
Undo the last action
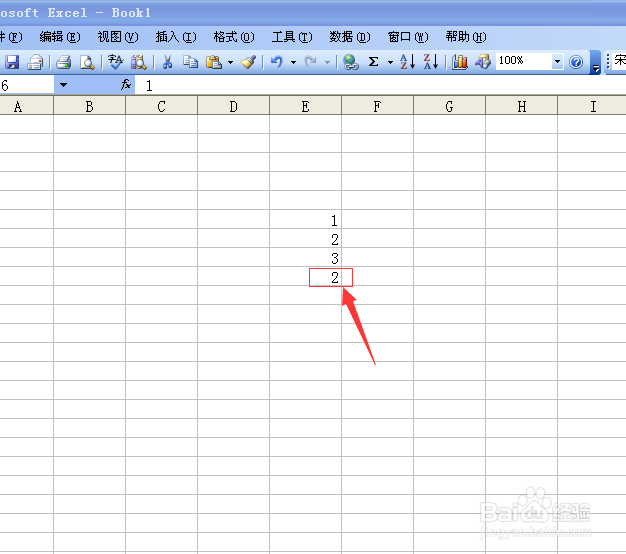tap(276, 62)
